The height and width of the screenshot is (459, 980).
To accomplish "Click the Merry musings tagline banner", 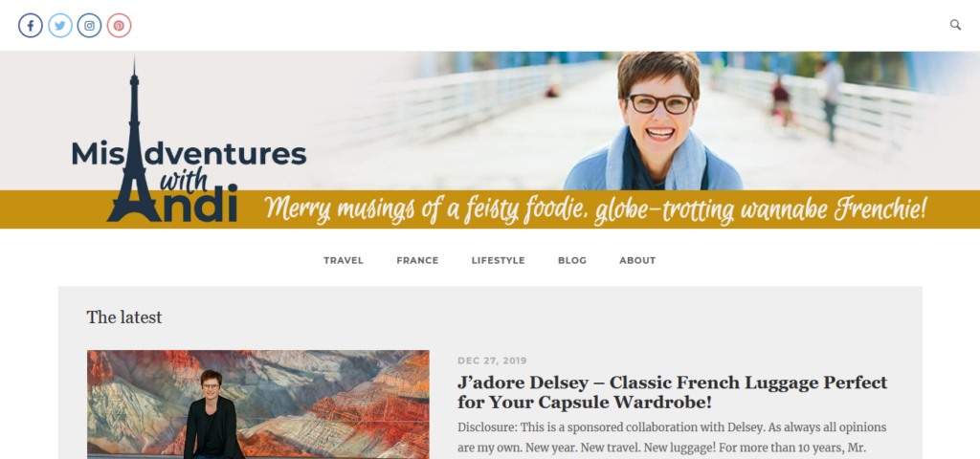I will (x=595, y=210).
